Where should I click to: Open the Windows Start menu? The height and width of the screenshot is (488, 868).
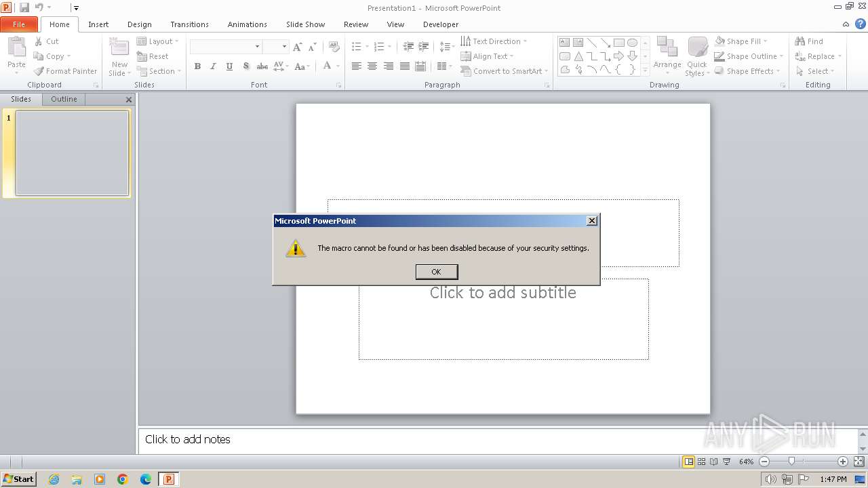point(18,479)
